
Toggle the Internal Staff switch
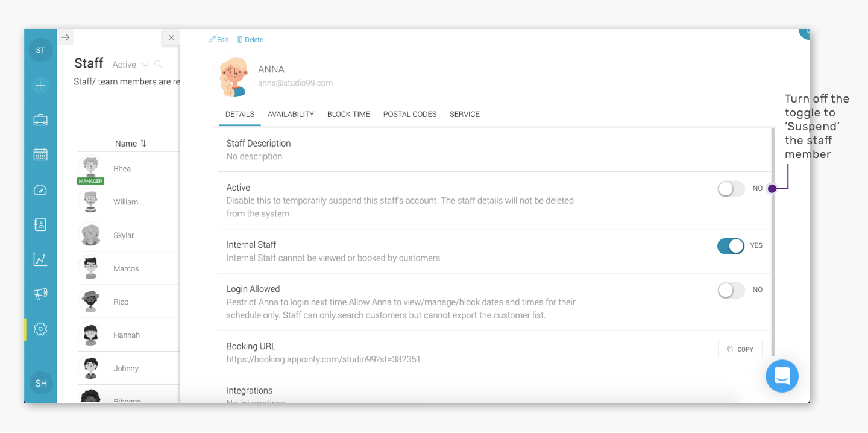pyautogui.click(x=731, y=245)
